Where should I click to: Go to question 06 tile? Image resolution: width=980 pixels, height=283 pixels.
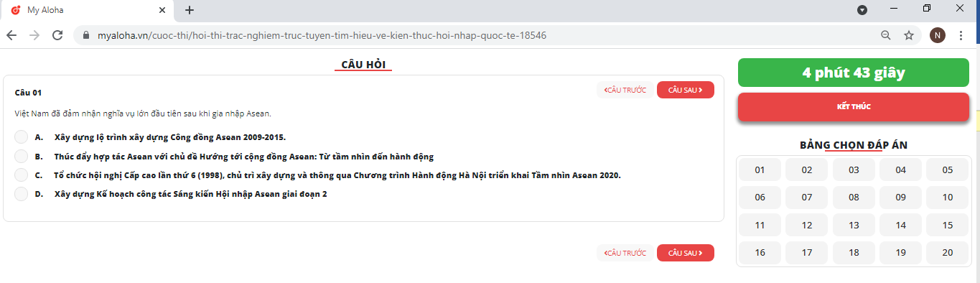click(x=760, y=197)
